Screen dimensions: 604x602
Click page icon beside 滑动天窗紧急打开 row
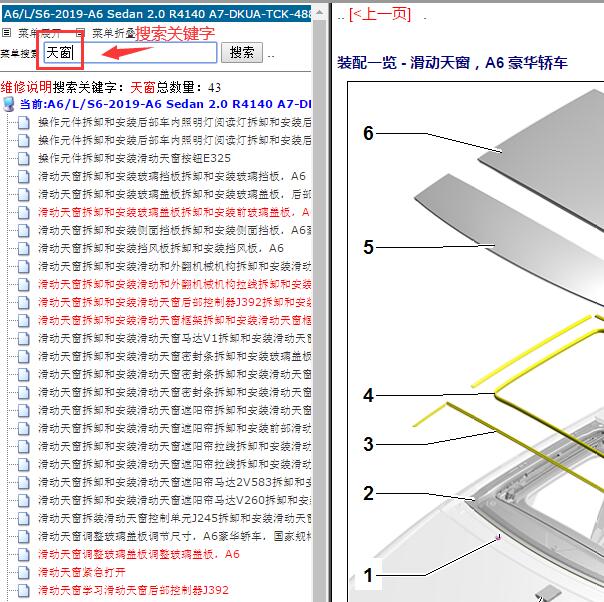coord(23,572)
